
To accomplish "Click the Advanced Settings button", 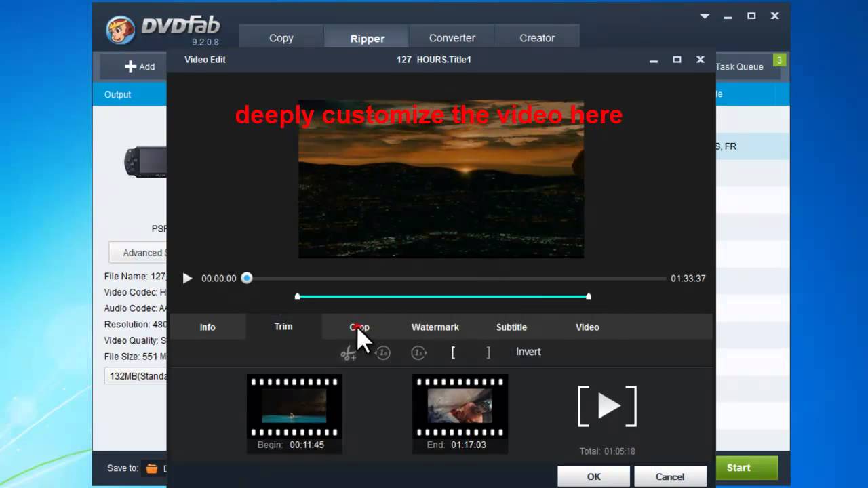I will click(x=138, y=253).
